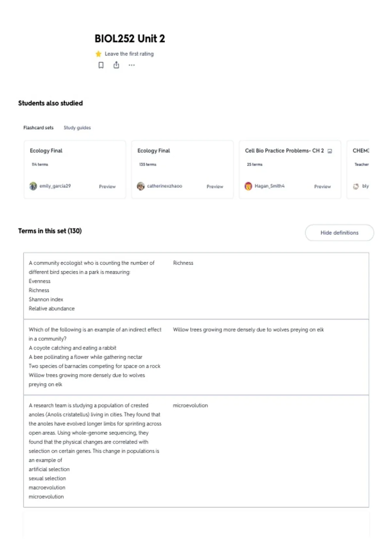Select the Richness definition term card
The image size is (392, 556).
click(196, 286)
